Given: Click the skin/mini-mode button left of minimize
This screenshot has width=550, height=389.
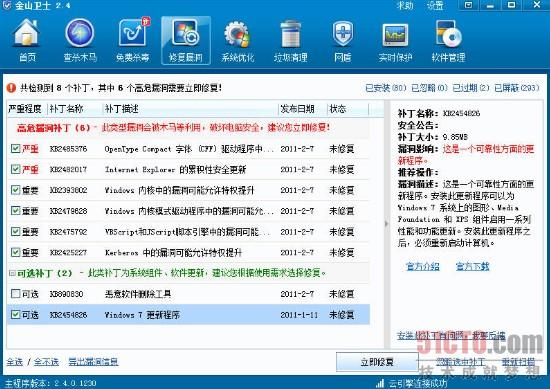Looking at the screenshot, I should [469, 5].
